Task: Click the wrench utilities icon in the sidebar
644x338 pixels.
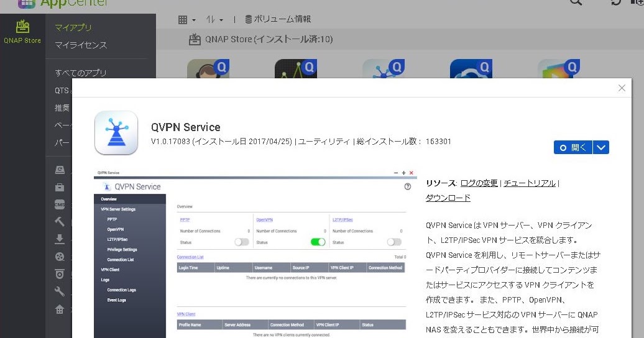Action: [x=60, y=291]
